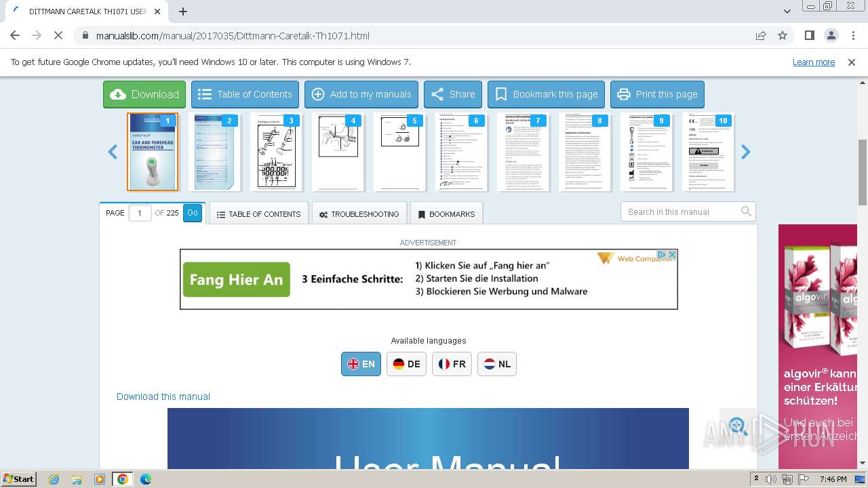Image resolution: width=868 pixels, height=488 pixels.
Task: Click the Share button
Action: [x=453, y=94]
